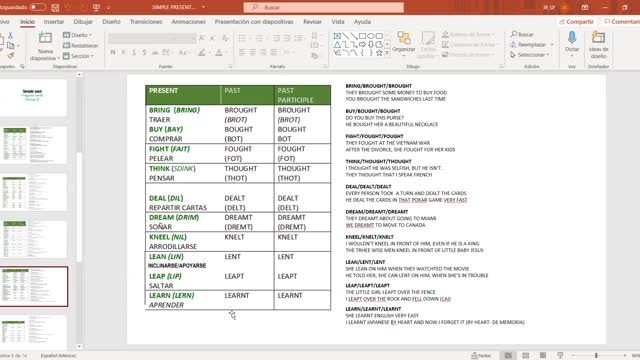Toggle Strikethrough (abc) formatting

coord(155,52)
